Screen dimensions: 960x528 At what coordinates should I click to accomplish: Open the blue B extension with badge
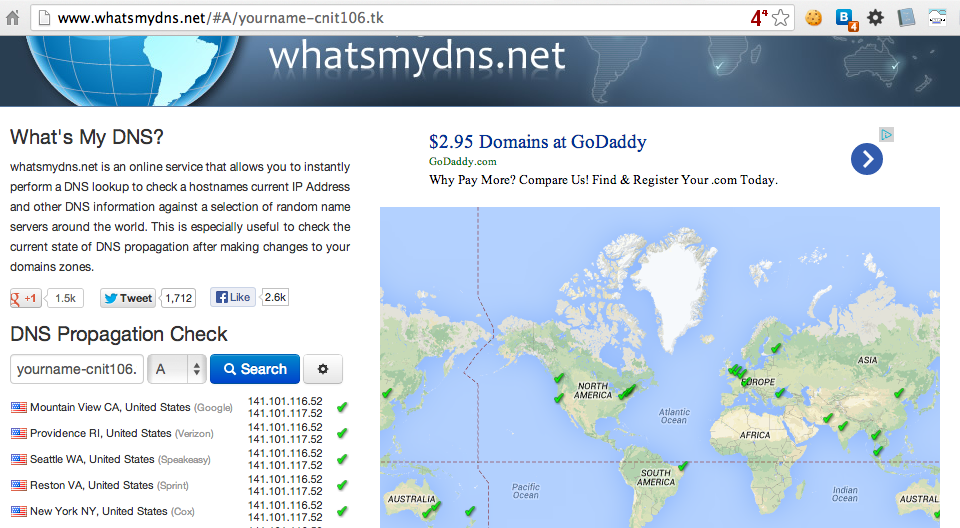point(847,19)
